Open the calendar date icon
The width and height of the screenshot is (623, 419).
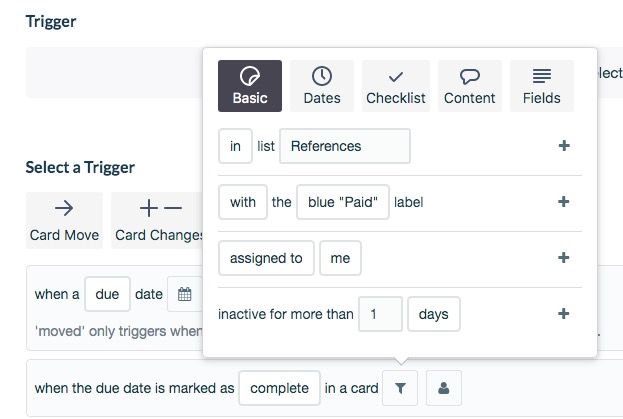[185, 294]
